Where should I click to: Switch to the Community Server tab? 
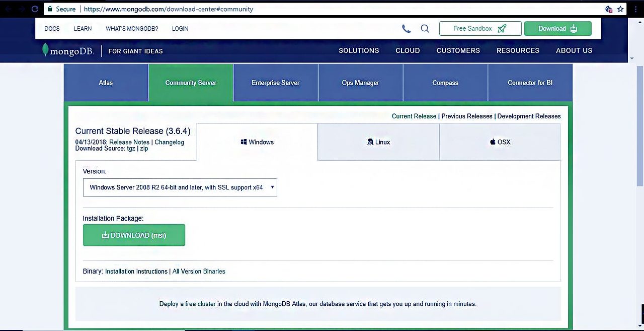coord(191,83)
